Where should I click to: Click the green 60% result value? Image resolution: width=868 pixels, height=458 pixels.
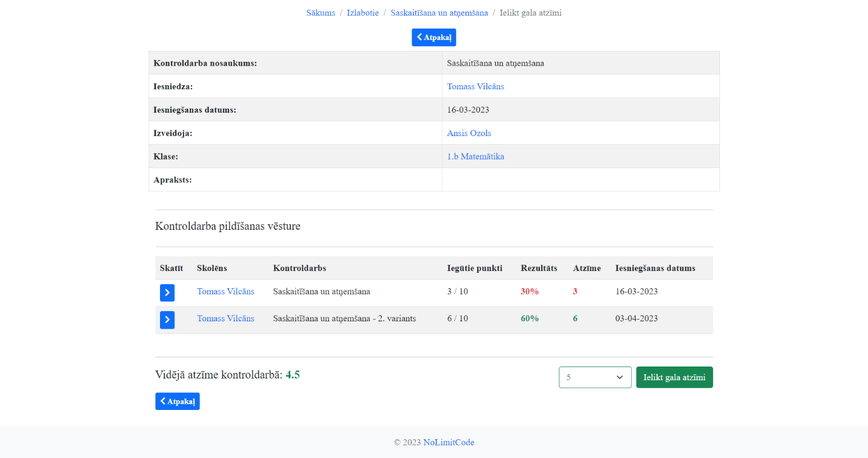click(530, 318)
